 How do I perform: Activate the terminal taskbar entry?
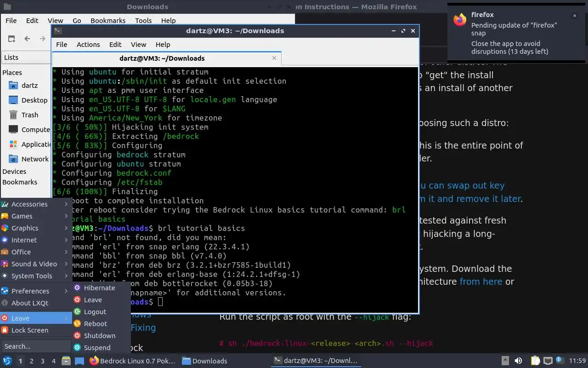pos(316,361)
